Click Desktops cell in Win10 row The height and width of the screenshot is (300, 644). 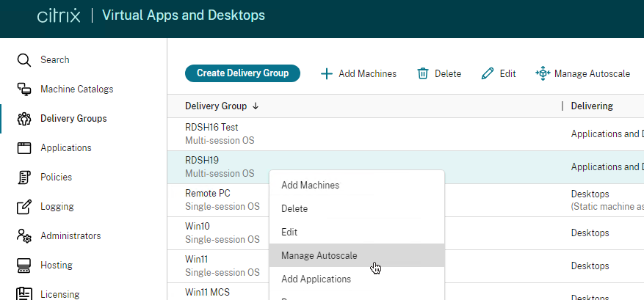click(590, 233)
